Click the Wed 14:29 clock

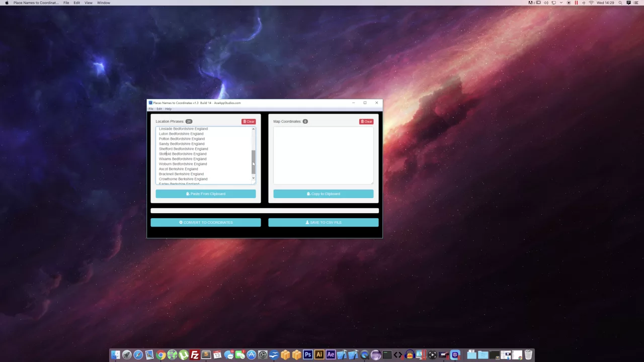click(x=605, y=3)
